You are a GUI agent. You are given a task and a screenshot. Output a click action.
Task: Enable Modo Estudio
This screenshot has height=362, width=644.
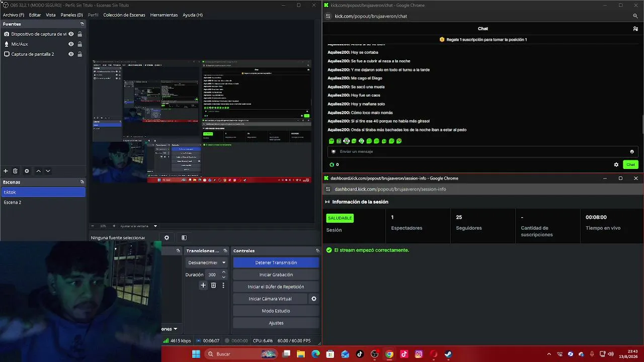coord(276,311)
